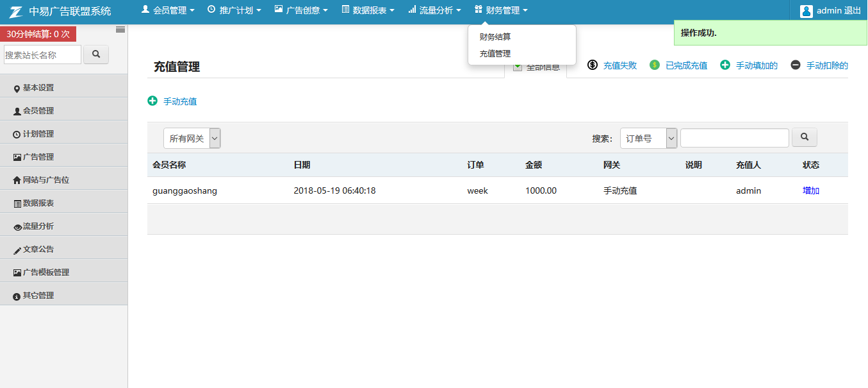Click the order search text field
The width and height of the screenshot is (868, 388).
click(x=734, y=138)
